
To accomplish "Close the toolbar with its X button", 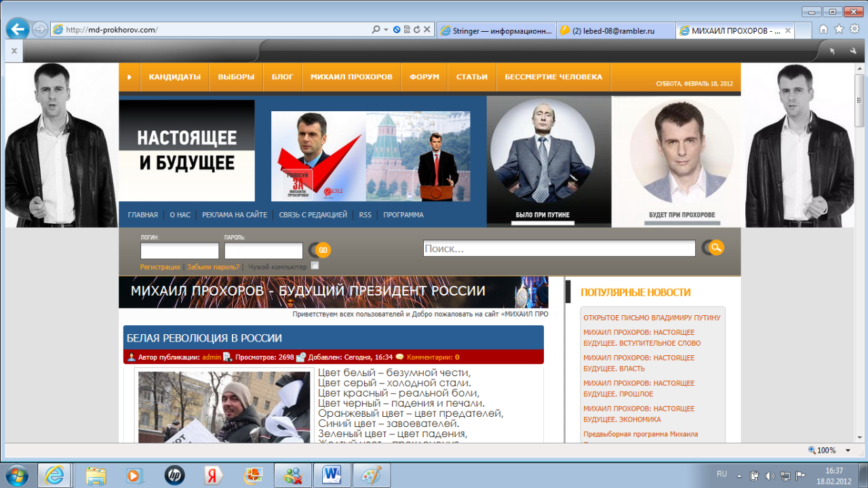I will pos(14,51).
